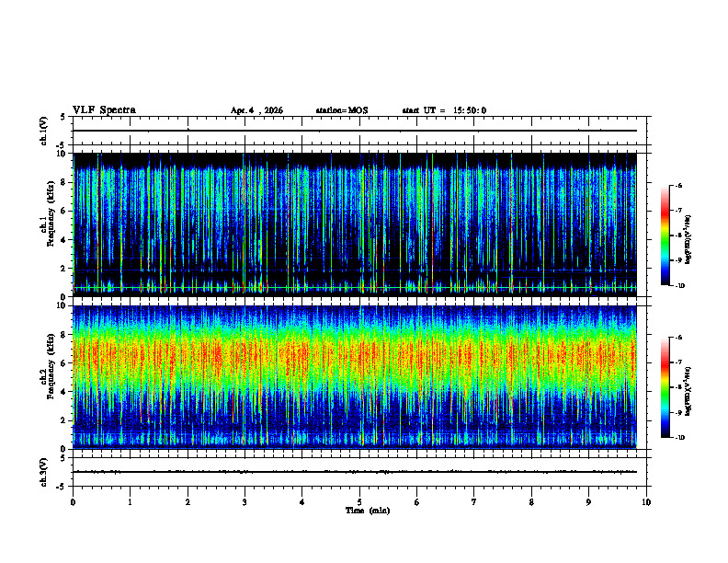Viewport: 728px width, 563px height.
Task: Click the time axis tick label "1"
Action: [x=131, y=502]
